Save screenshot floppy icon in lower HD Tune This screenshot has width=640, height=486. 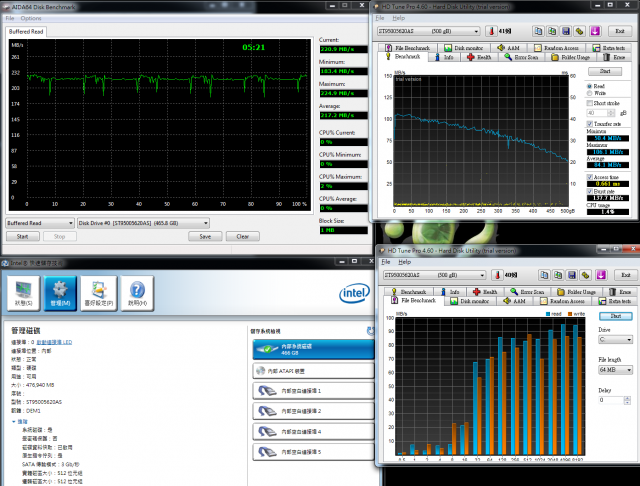point(572,275)
